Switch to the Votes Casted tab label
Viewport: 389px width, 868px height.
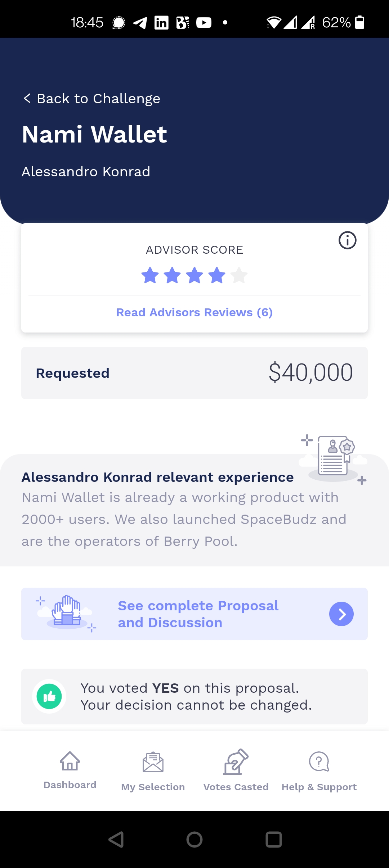coord(236,787)
